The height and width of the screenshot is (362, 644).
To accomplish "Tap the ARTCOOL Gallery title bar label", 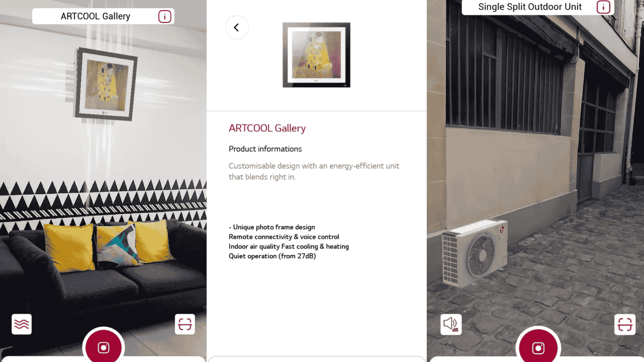I will click(x=95, y=16).
